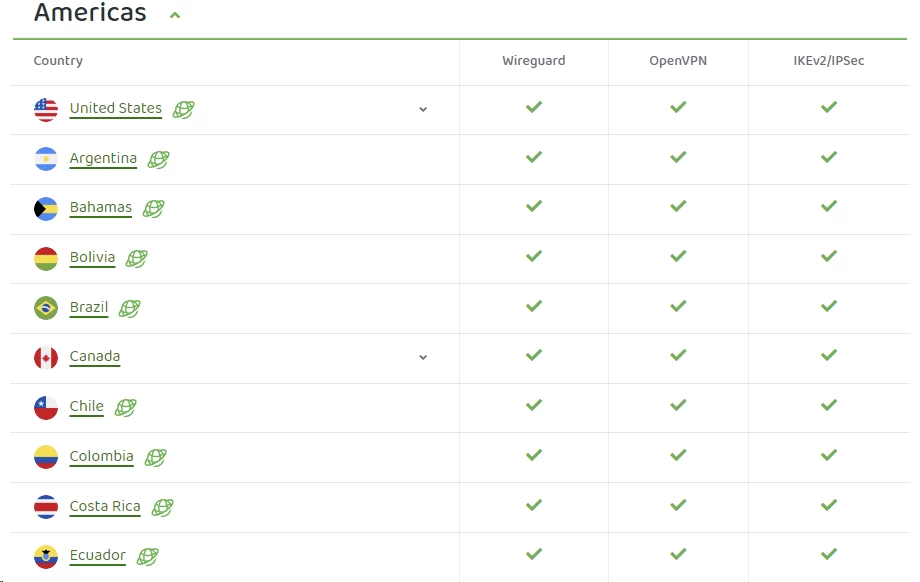Click the globe icon beside United States

[x=184, y=109]
